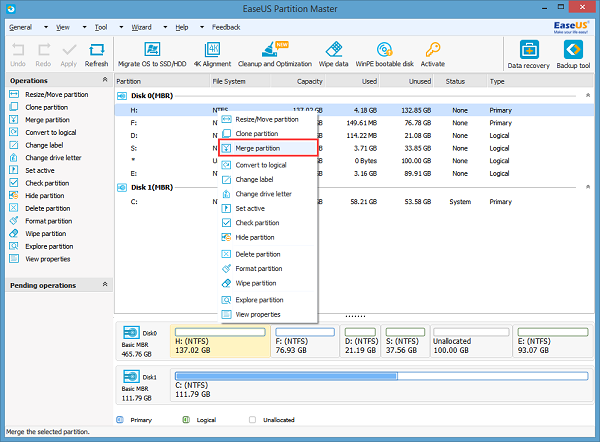This screenshot has height=442, width=600.
Task: Select the Unallocated 100.00 GB block
Action: (x=471, y=341)
